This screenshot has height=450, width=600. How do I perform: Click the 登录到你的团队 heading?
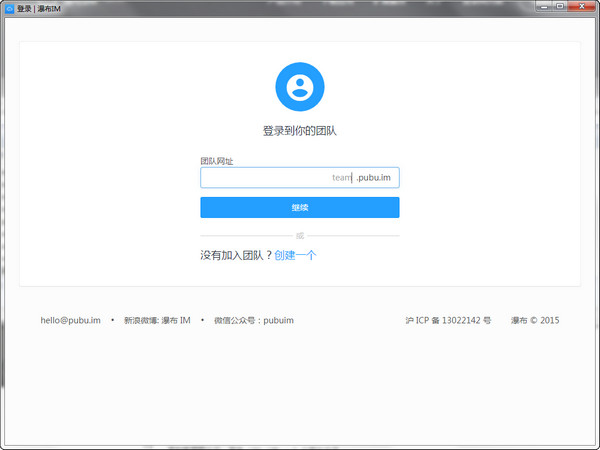300,131
